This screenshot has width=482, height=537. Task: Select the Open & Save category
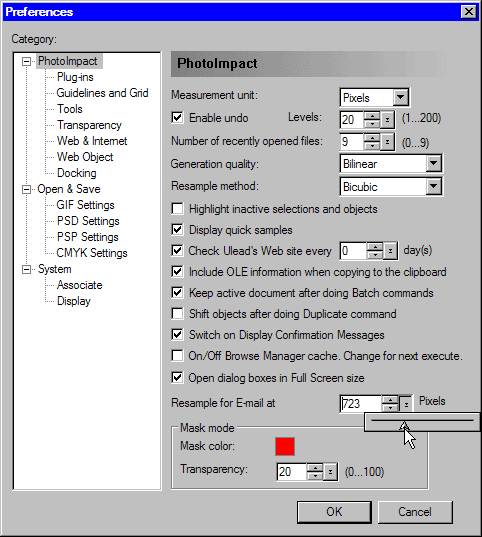69,189
